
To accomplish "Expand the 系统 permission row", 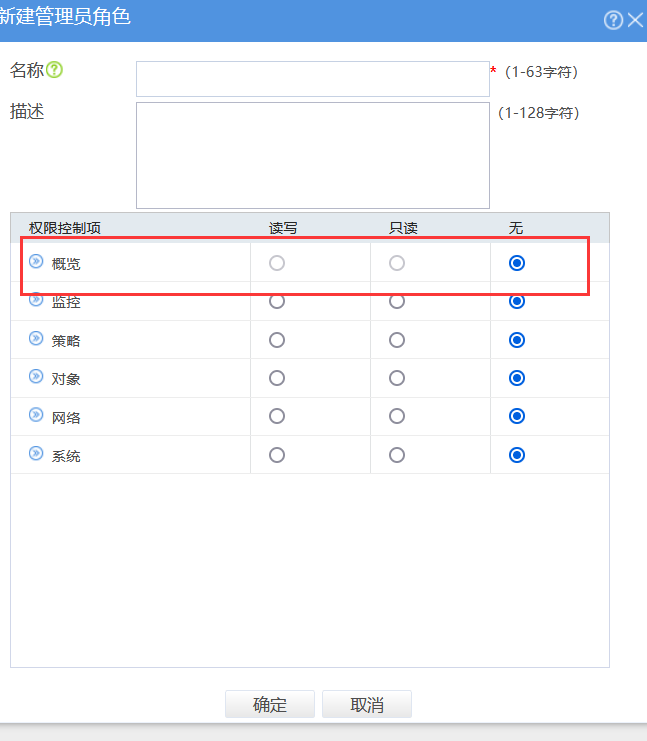I will click(36, 454).
